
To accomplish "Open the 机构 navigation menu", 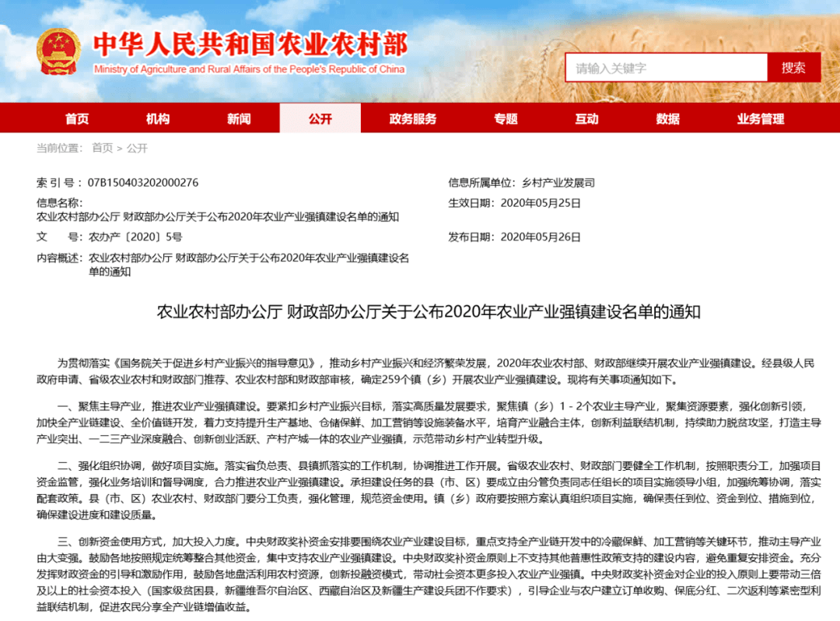I will [158, 118].
